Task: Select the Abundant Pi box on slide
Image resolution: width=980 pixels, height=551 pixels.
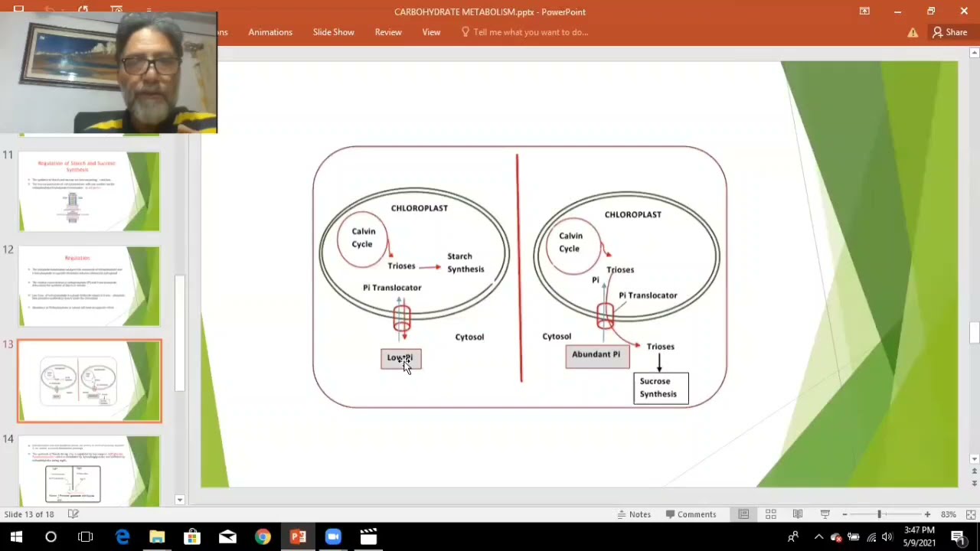Action: (x=597, y=356)
